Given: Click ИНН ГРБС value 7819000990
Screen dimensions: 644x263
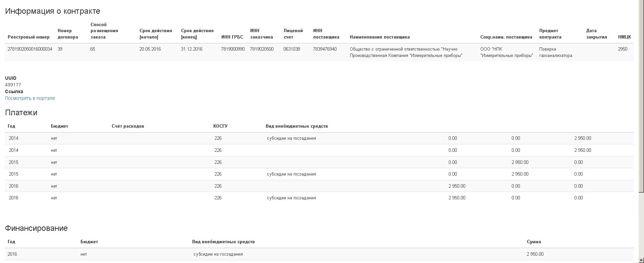Looking at the screenshot, I should (233, 49).
